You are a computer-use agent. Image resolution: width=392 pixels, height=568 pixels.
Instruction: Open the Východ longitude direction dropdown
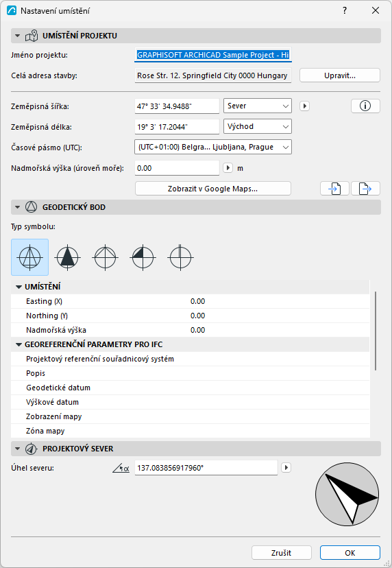[258, 126]
